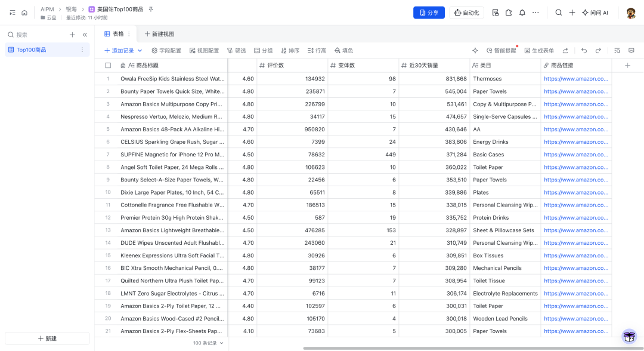Open 字段配置 field settings
644x351 pixels.
166,51
